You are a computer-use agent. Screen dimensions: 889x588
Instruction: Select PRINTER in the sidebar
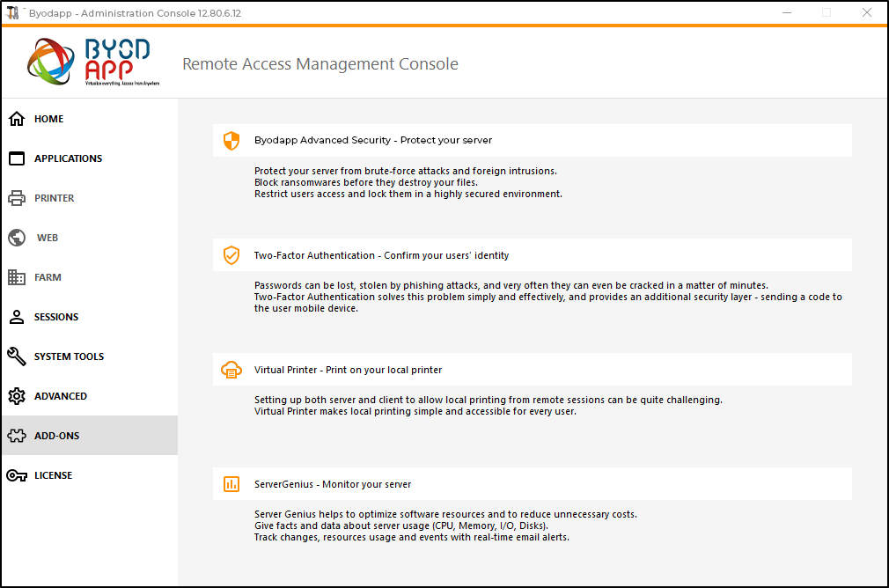[90, 198]
